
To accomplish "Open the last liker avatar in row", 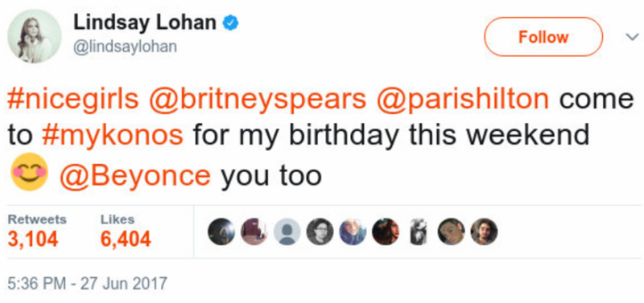I will (x=484, y=231).
